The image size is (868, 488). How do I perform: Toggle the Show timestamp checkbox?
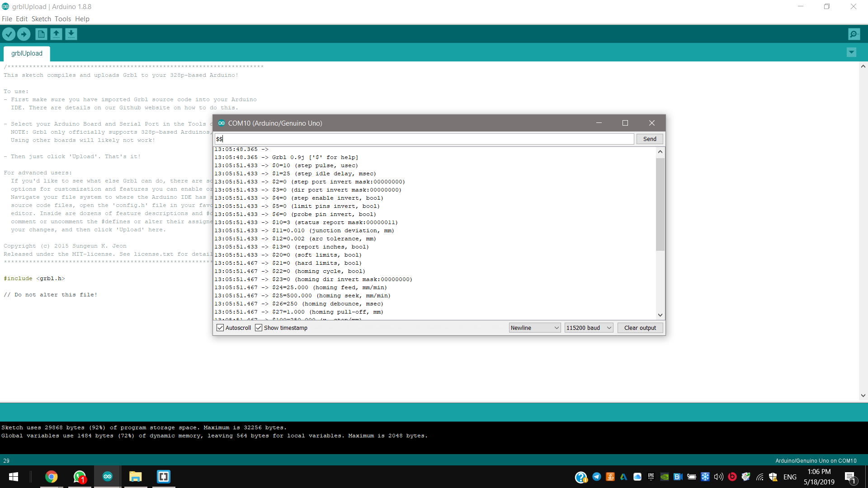click(259, 328)
